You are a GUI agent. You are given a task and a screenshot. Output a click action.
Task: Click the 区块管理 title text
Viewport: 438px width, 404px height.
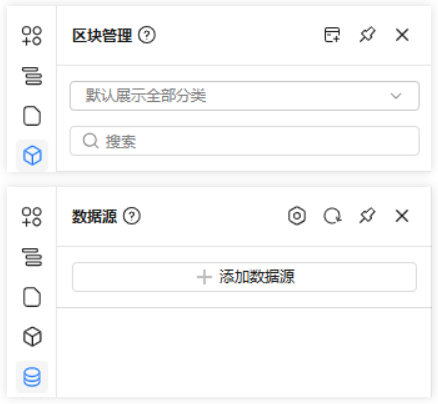102,35
